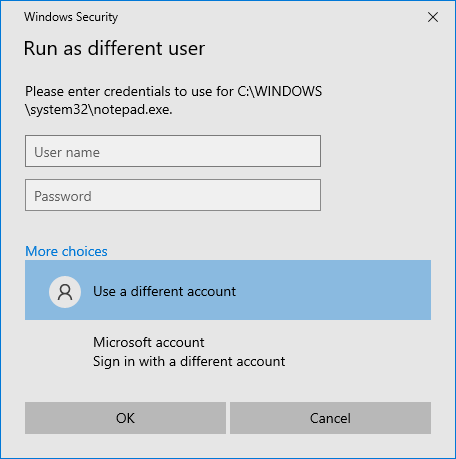The width and height of the screenshot is (456, 459).
Task: Collapse the More choices section
Action: (66, 251)
